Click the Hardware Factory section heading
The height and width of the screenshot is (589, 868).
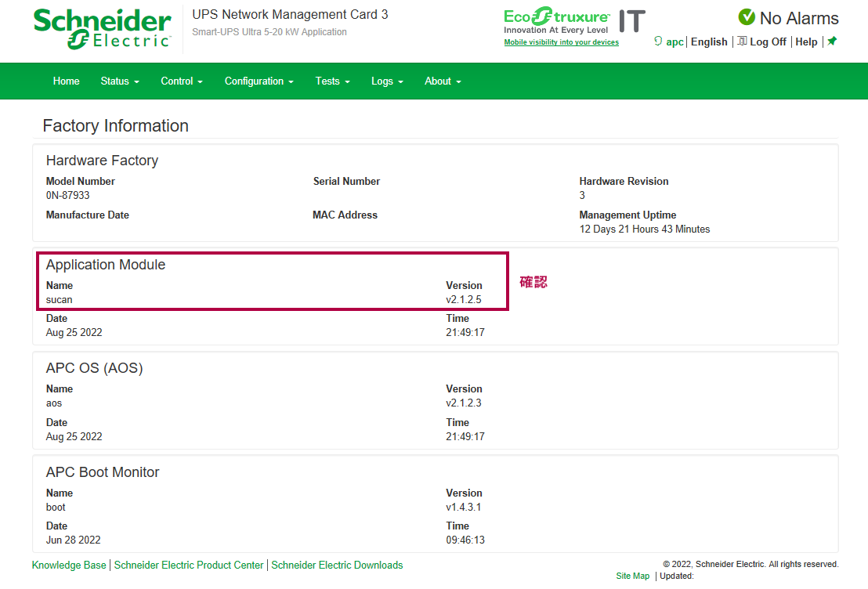(102, 160)
